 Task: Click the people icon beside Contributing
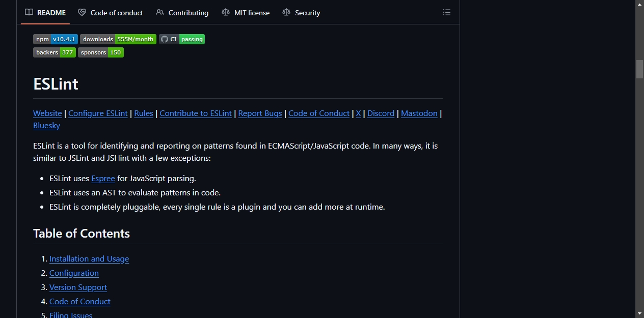[x=160, y=12]
